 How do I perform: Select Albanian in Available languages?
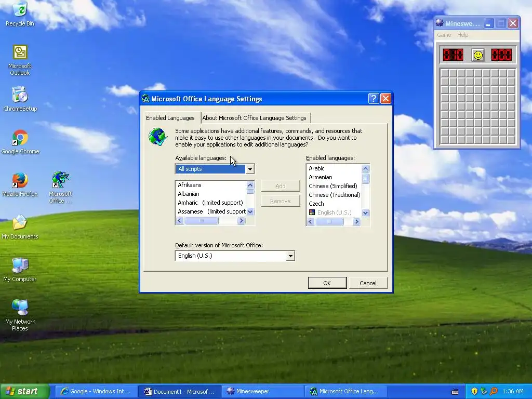coord(211,194)
